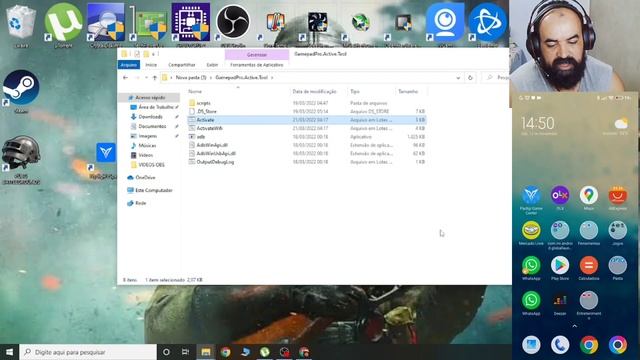This screenshot has width=640, height=360.
Task: Open the Recycle Bin desktop icon
Action: [21, 23]
